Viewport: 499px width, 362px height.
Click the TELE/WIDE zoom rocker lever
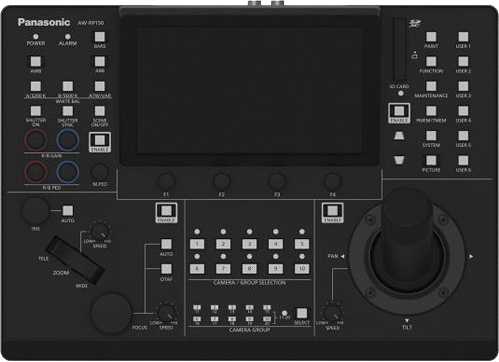pyautogui.click(x=75, y=260)
